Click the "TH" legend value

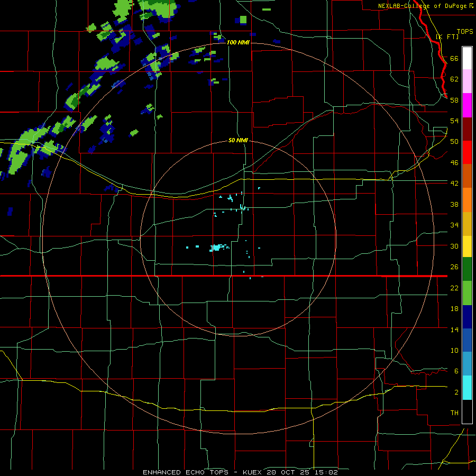[x=454, y=413]
